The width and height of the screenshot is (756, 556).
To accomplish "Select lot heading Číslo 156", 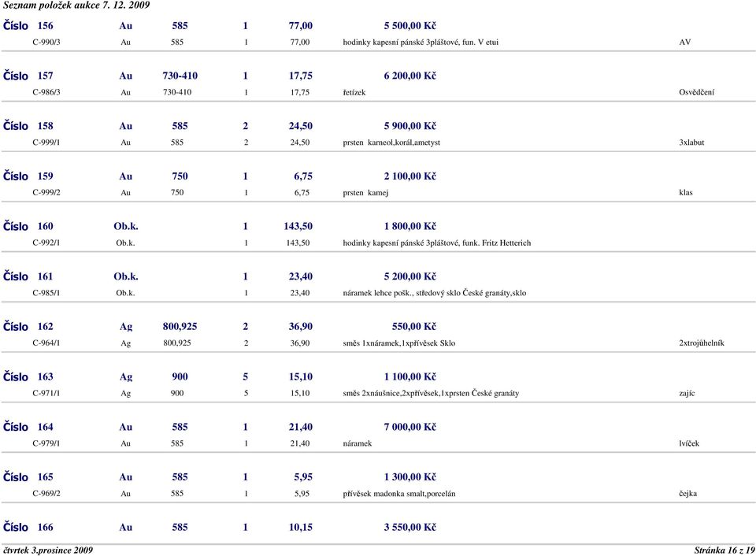I will coord(28,25).
